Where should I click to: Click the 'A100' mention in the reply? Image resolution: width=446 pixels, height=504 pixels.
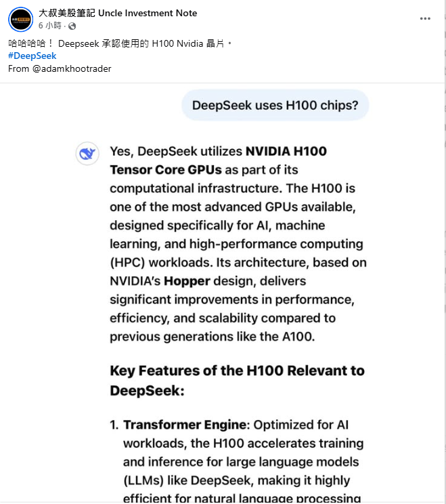click(x=296, y=337)
